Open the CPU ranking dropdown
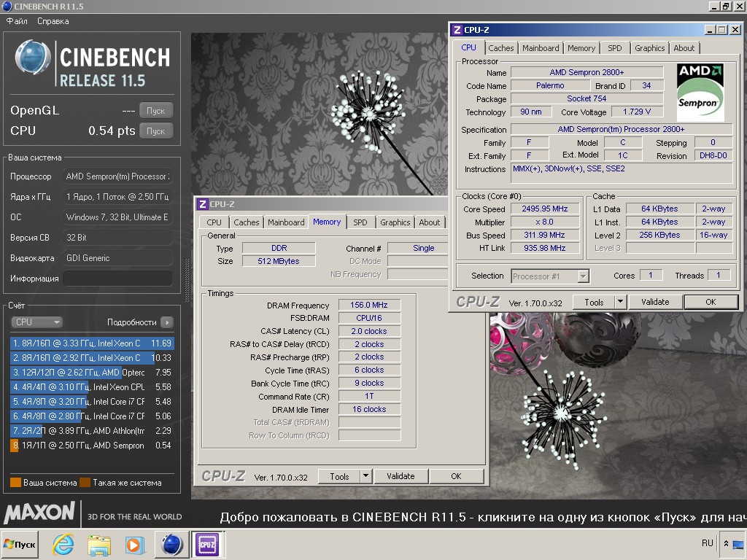747x560 pixels. point(36,322)
